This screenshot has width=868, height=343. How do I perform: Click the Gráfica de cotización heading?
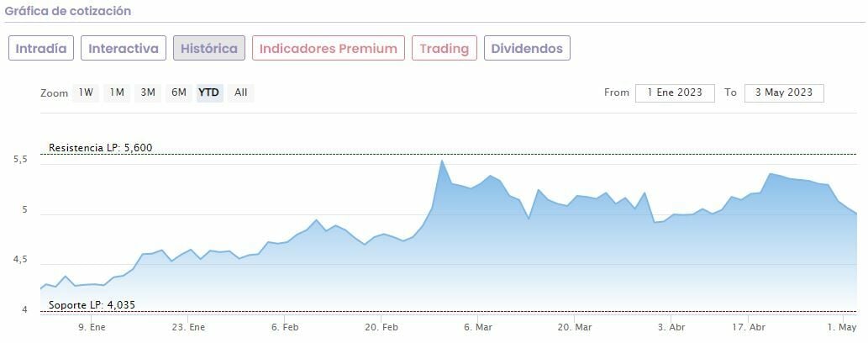pos(68,12)
